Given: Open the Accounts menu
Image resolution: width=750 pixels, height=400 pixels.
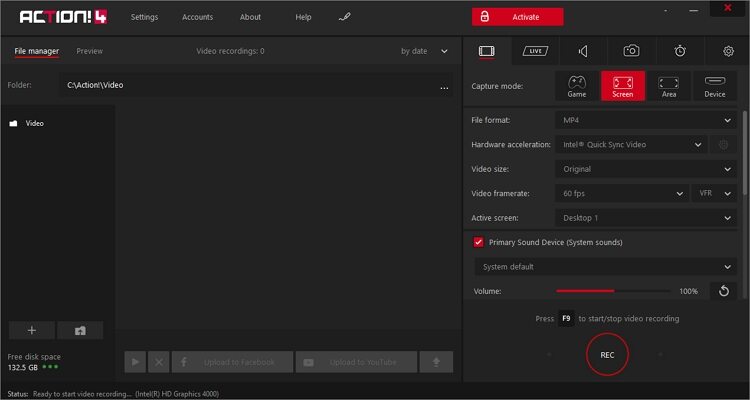Looking at the screenshot, I should tap(198, 17).
